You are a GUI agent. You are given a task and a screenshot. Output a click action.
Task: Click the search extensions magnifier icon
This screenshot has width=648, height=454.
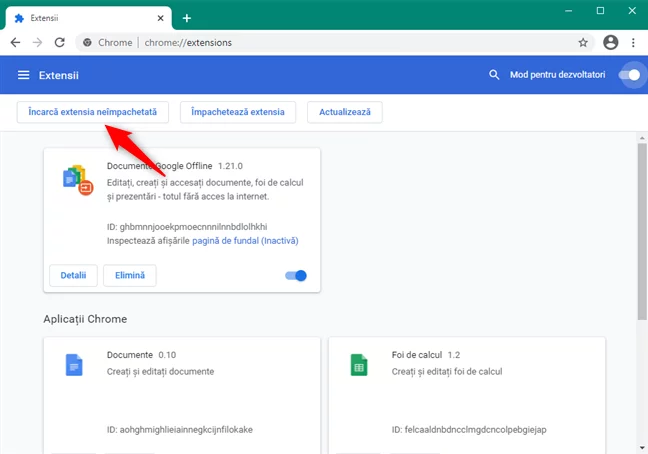(494, 75)
